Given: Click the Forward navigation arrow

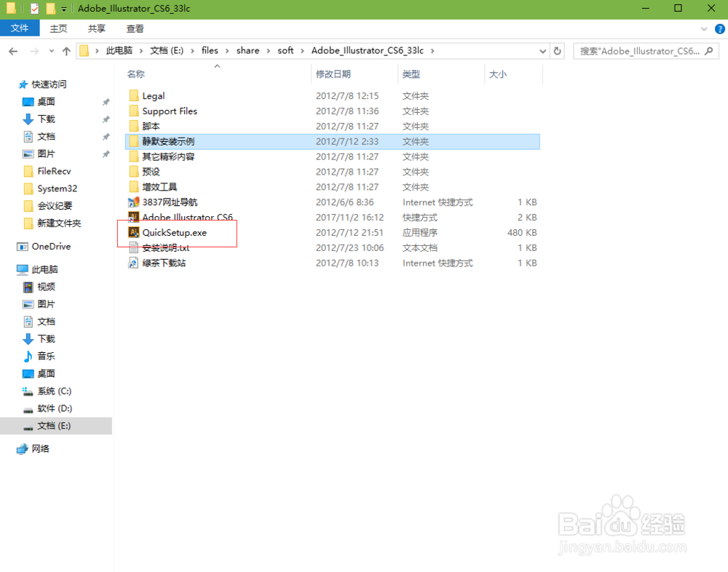Looking at the screenshot, I should coord(34,51).
